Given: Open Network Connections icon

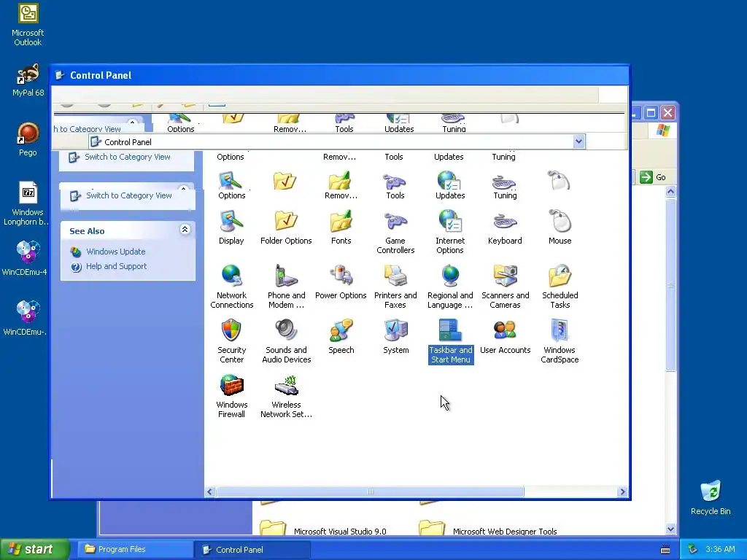Looking at the screenshot, I should [x=231, y=287].
